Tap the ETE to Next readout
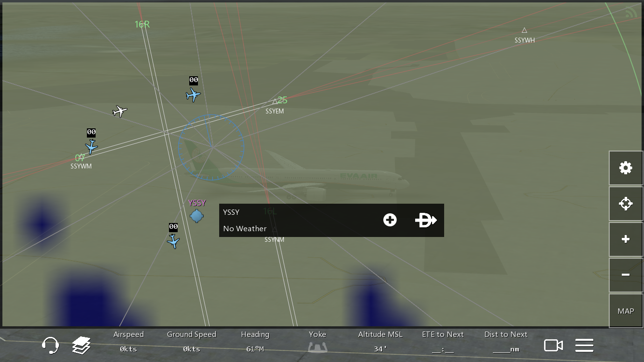Viewport: 644px width, 362px height. tap(443, 342)
